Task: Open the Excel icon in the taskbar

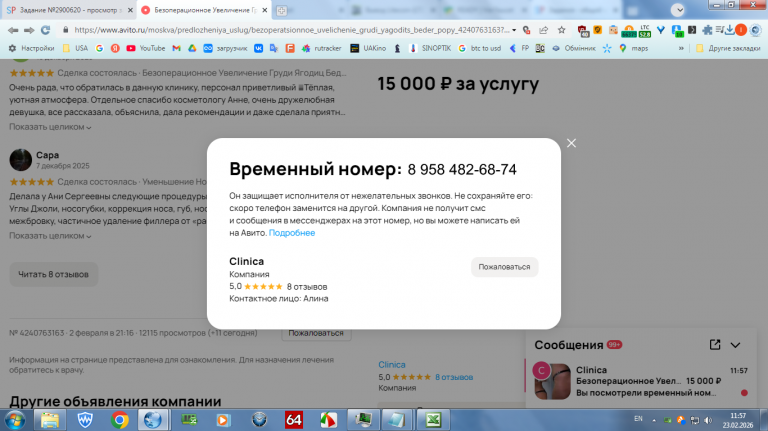Action: pyautogui.click(x=433, y=420)
